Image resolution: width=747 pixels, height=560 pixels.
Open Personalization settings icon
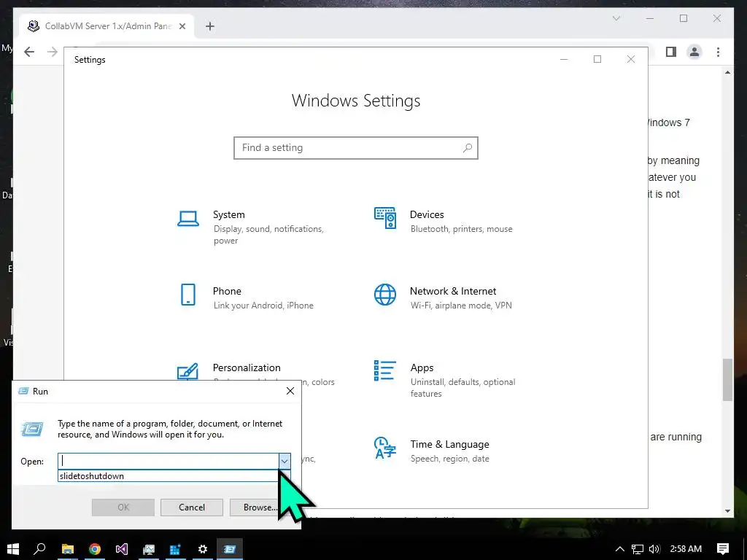[x=187, y=373]
